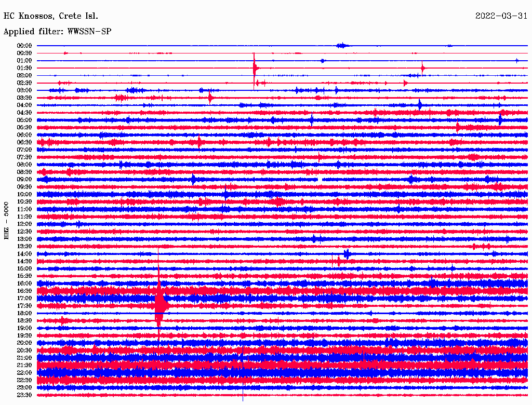This screenshot has height=405, width=532.
Task: Click the vertical HHZ - 5000 axis label
Action: pos(6,220)
